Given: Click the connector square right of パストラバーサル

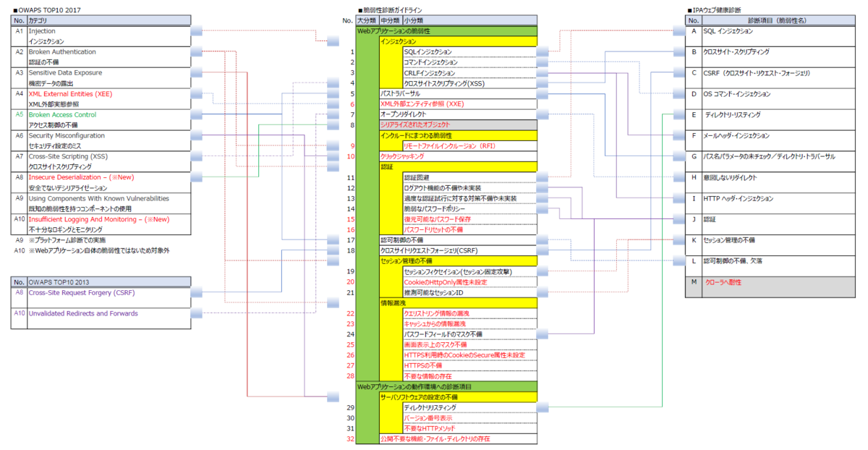Looking at the screenshot, I should pyautogui.click(x=543, y=94).
